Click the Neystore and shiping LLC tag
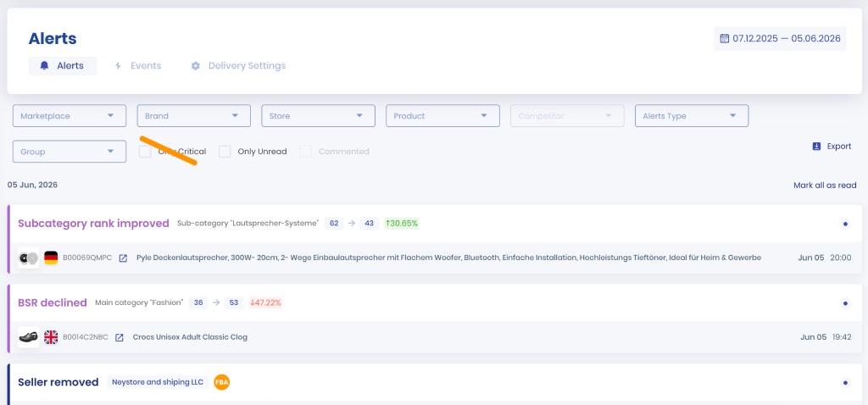Screen dimensions: 868x405 158,382
